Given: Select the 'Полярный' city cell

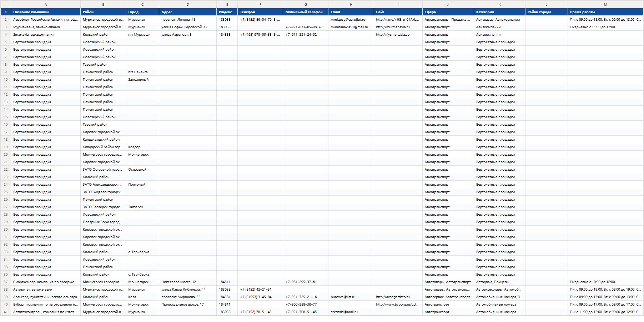Looking at the screenshot, I should 142,185.
